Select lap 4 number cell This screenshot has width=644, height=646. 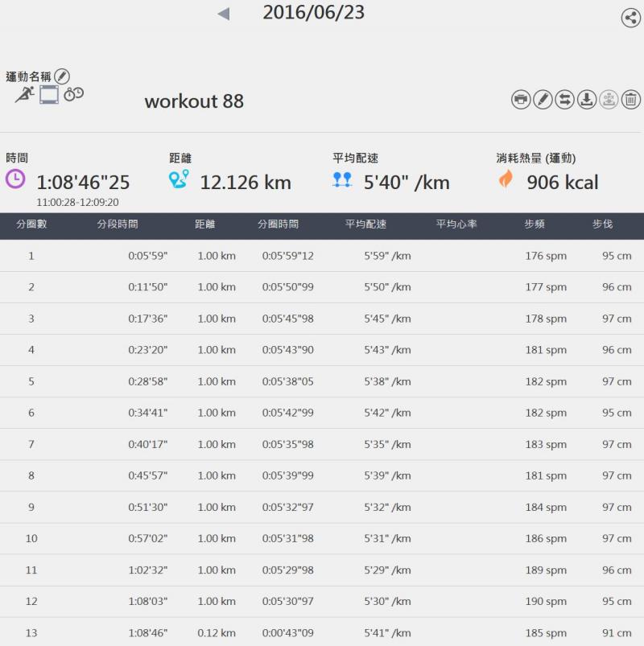pyautogui.click(x=31, y=350)
